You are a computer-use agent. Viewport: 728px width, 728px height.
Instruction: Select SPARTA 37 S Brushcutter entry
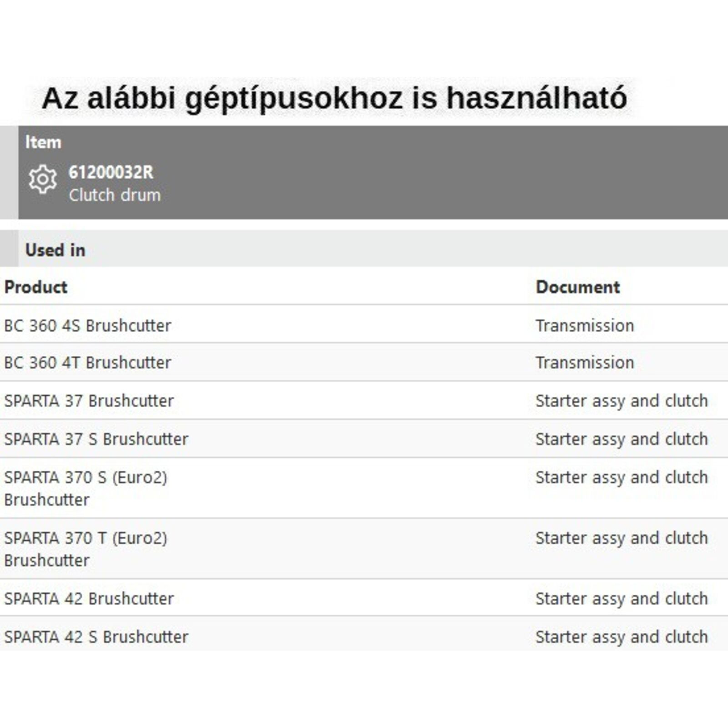point(96,439)
